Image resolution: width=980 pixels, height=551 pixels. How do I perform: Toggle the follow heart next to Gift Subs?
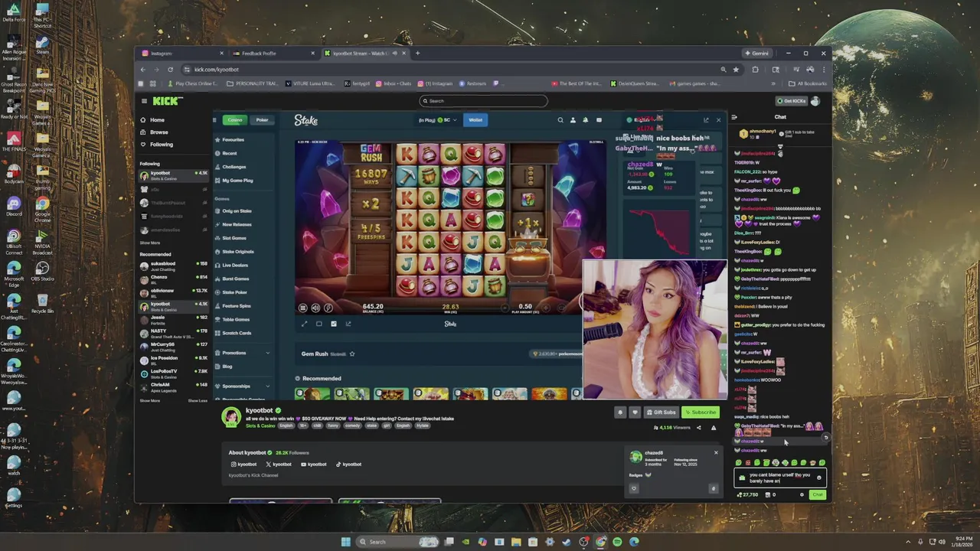(635, 412)
